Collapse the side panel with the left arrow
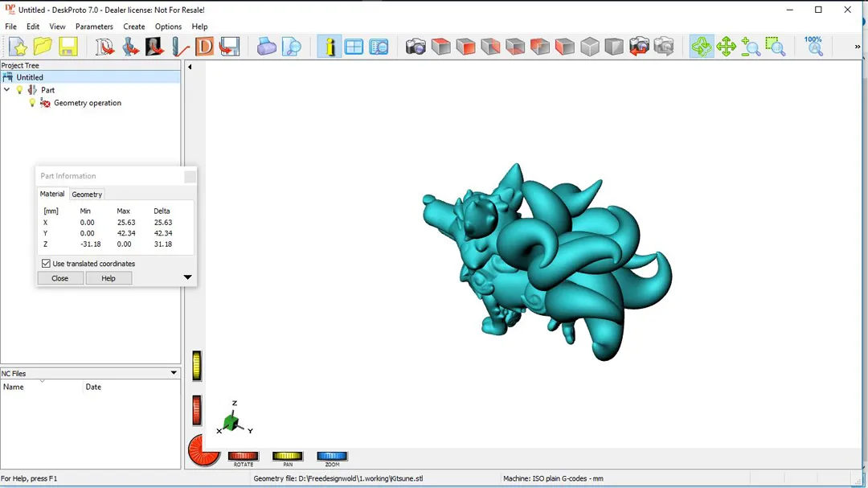The width and height of the screenshot is (868, 488). click(x=190, y=67)
